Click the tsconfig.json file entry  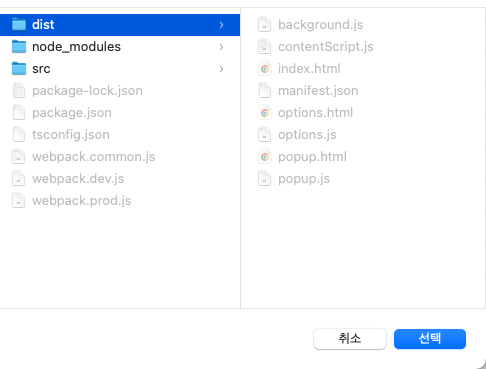(71, 135)
